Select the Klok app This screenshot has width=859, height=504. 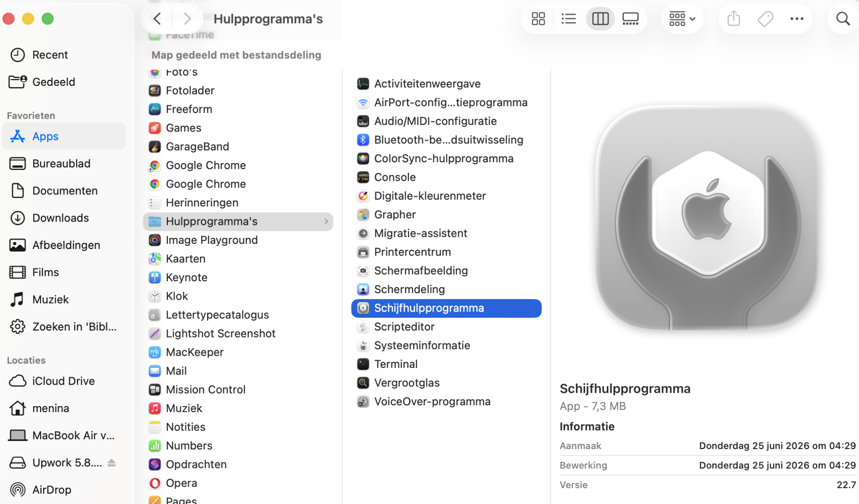tap(238, 296)
